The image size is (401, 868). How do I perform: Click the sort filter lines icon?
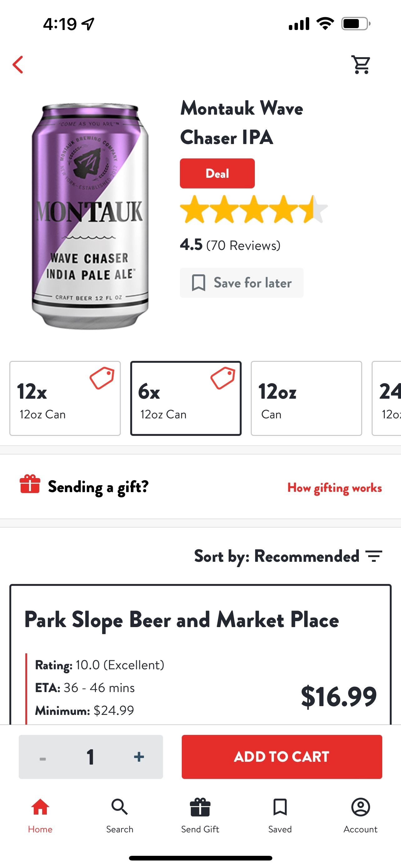coord(374,556)
